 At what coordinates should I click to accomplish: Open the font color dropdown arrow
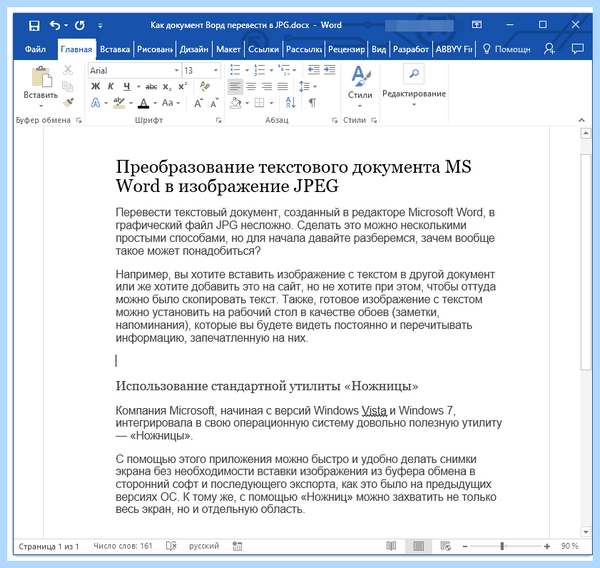[x=155, y=103]
